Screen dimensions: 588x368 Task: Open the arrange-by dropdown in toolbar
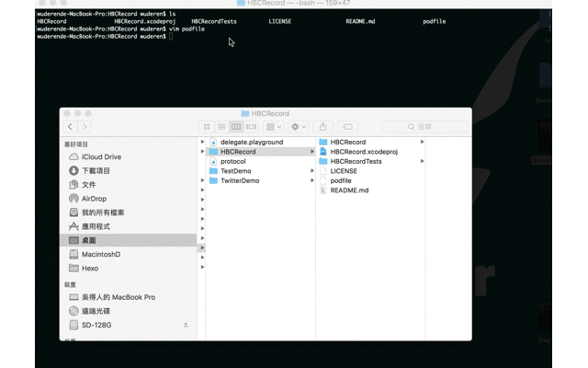point(274,127)
